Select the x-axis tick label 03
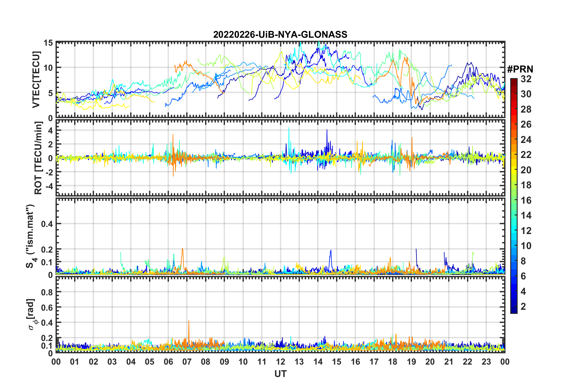The image size is (561, 392). coord(112,362)
